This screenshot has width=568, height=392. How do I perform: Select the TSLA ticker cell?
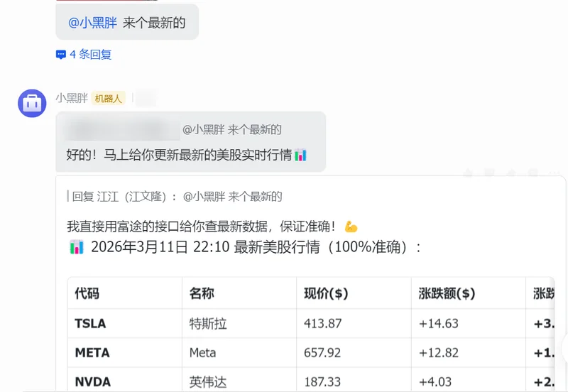coord(90,323)
